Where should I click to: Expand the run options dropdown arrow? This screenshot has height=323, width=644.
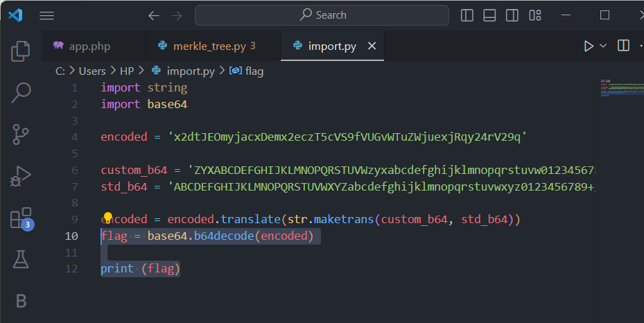click(603, 46)
